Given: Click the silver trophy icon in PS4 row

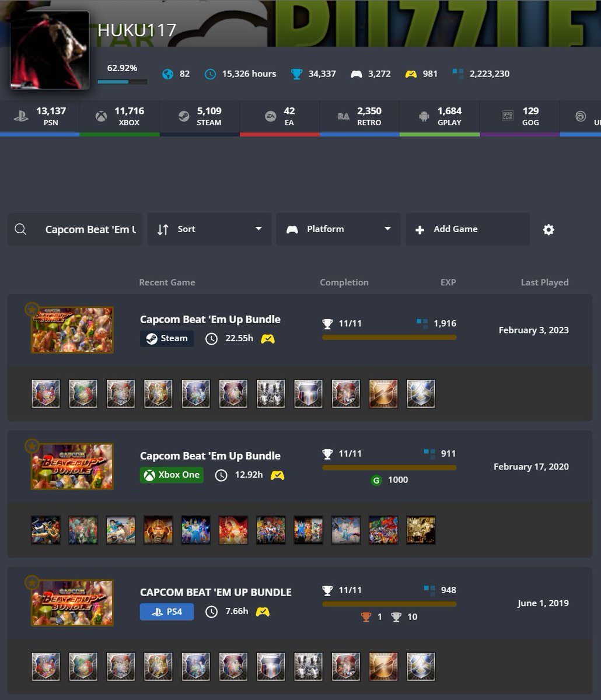Looking at the screenshot, I should 396,617.
